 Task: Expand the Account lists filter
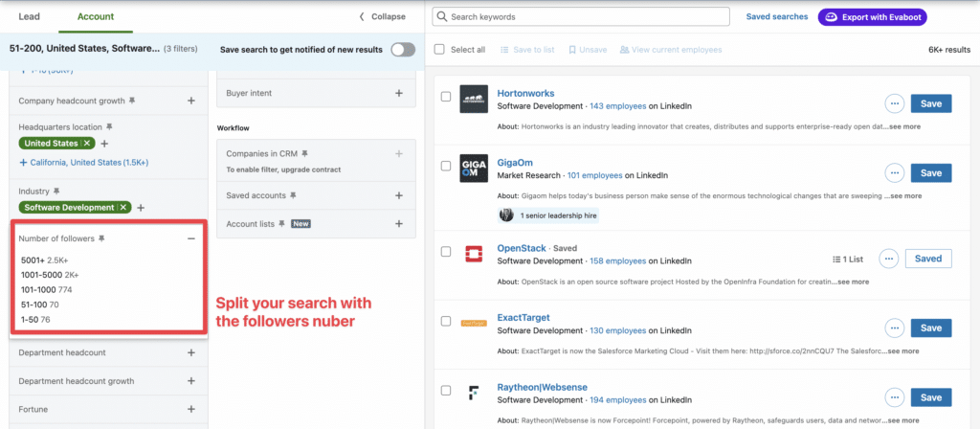tap(399, 224)
